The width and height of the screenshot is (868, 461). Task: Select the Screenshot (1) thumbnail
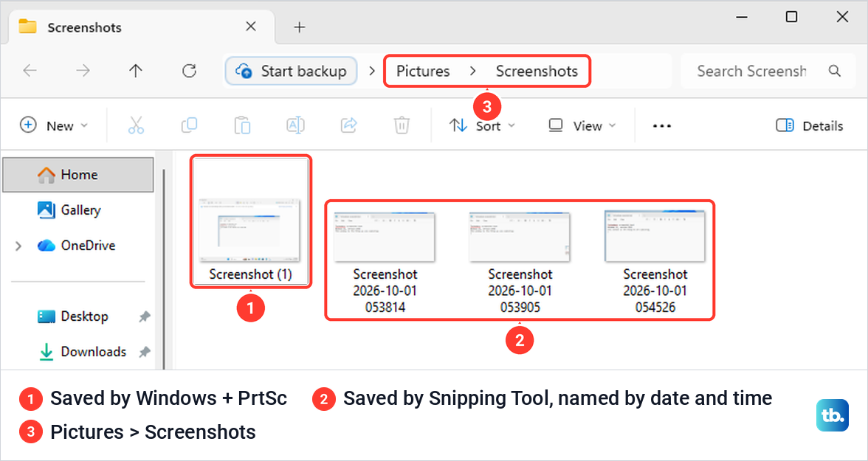point(249,229)
